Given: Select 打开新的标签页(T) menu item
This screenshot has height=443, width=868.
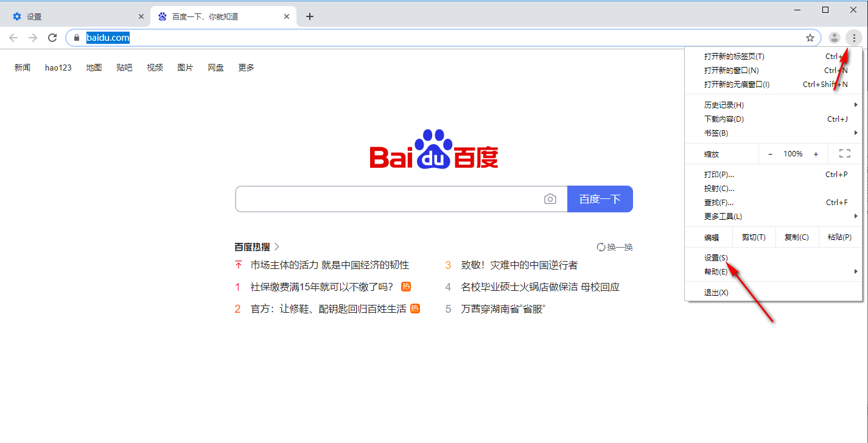Looking at the screenshot, I should (774, 56).
